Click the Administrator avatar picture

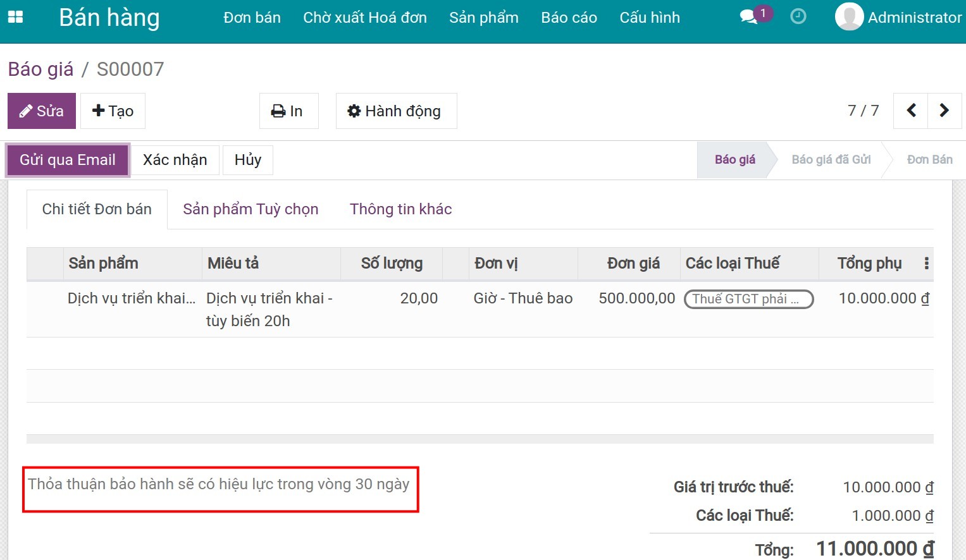849,17
